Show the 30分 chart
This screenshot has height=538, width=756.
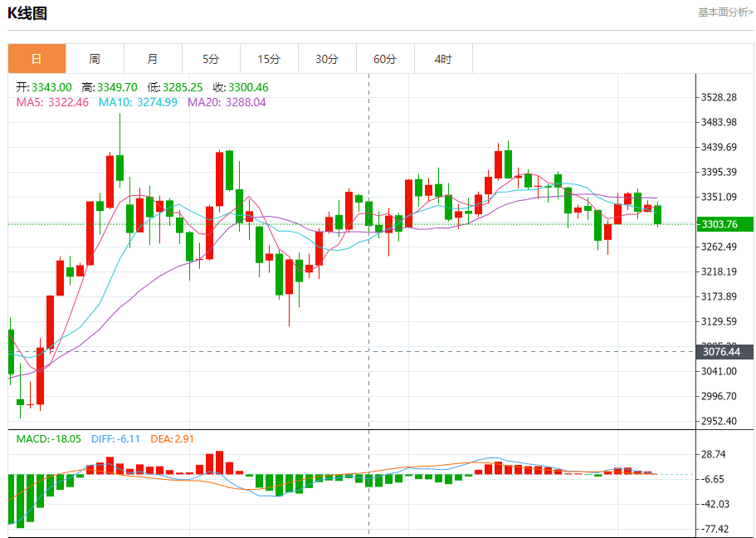[327, 59]
